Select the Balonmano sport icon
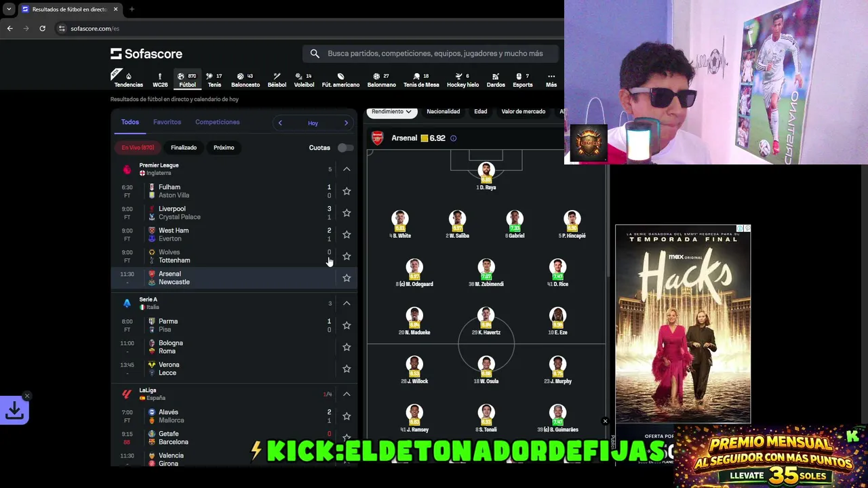The height and width of the screenshot is (488, 868). (x=381, y=80)
